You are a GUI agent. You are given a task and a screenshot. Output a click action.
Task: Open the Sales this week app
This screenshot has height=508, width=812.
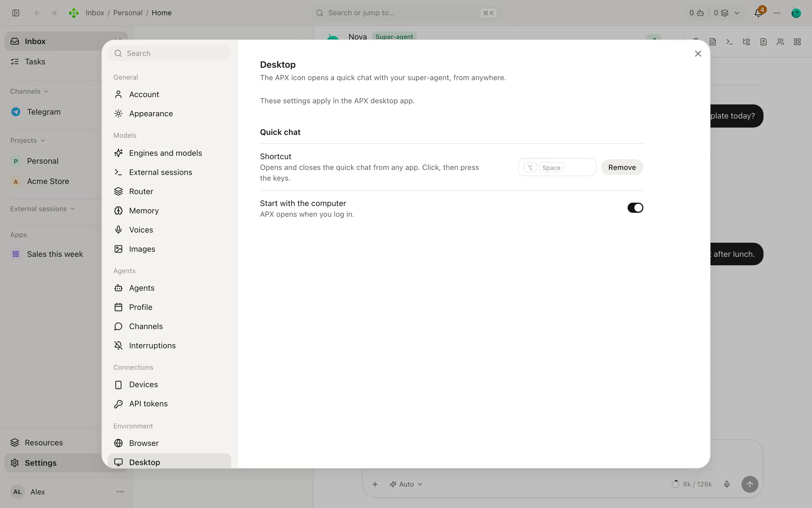[x=54, y=254]
